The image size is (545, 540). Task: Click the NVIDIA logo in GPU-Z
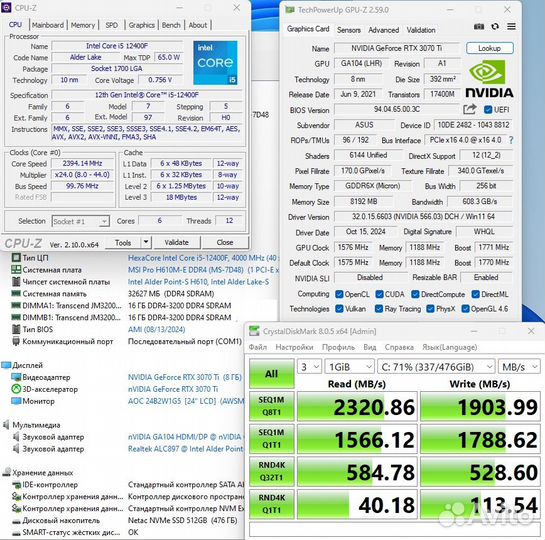489,79
